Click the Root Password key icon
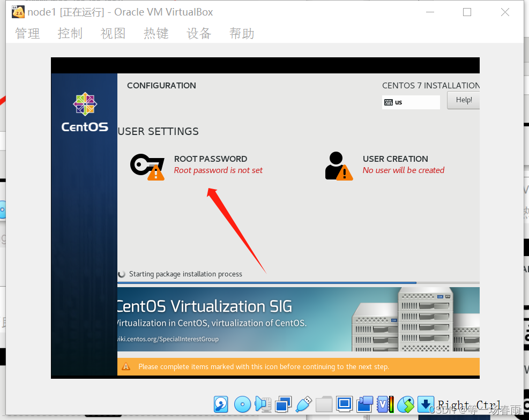529x420 pixels. (x=147, y=167)
